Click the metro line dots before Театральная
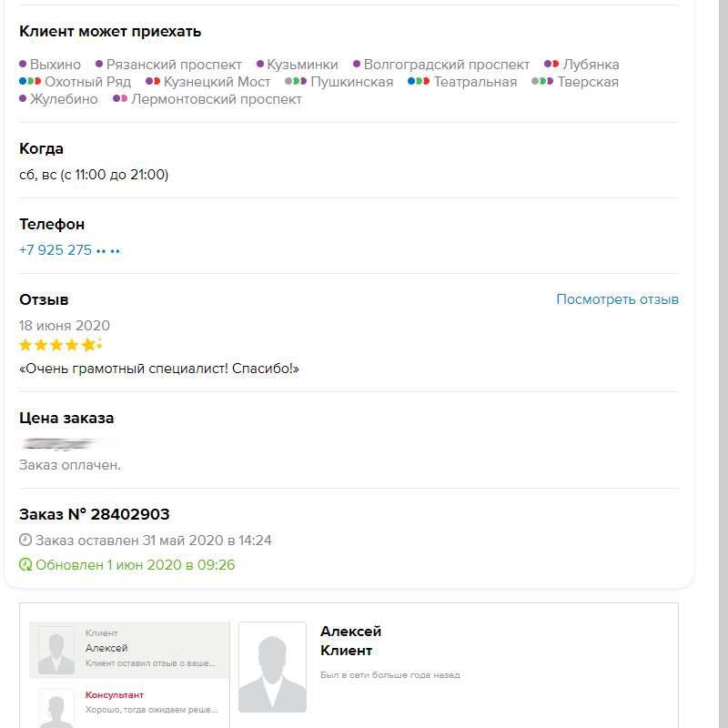The width and height of the screenshot is (728, 728). 419,82
